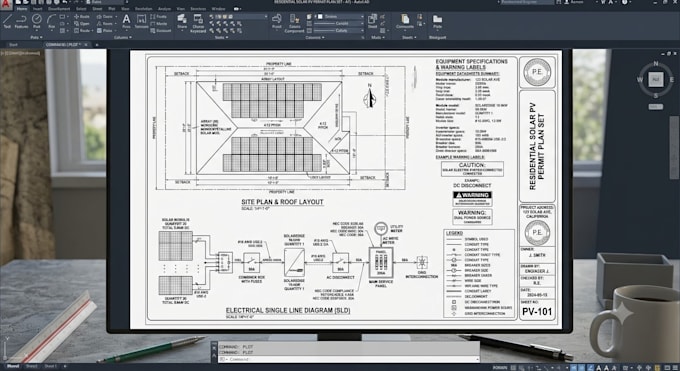Image resolution: width=680 pixels, height=371 pixels.
Task: Toggle the highlighted blue status bar snap button
Action: point(574,368)
